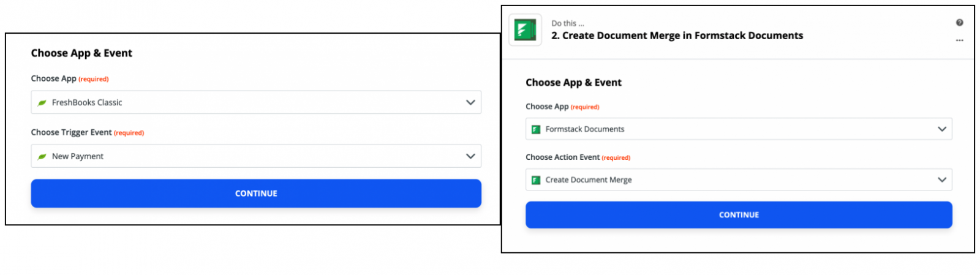Open the help question mark icon
Viewport: 980px width, 275px height.
959,23
